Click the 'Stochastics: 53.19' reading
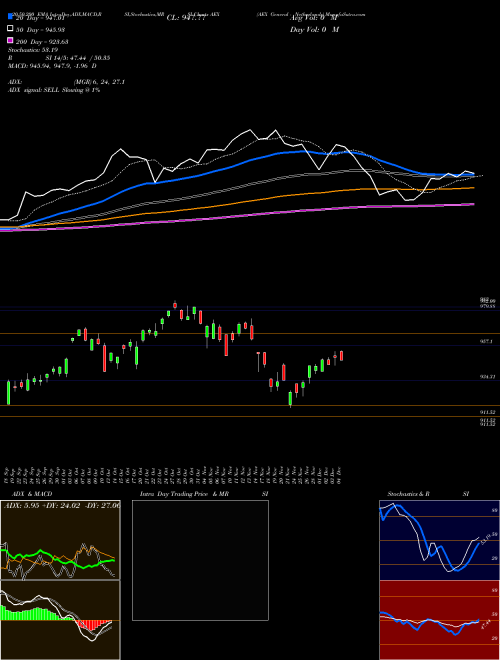 33,50
